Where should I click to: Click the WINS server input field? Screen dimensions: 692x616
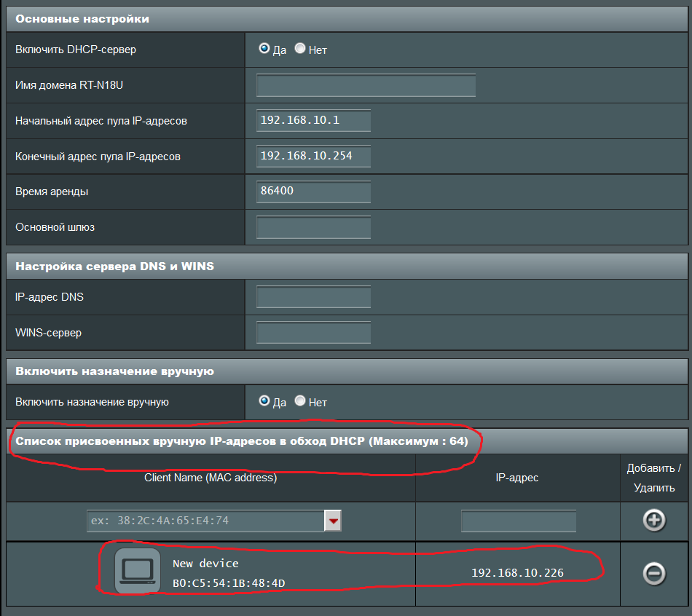(x=313, y=333)
